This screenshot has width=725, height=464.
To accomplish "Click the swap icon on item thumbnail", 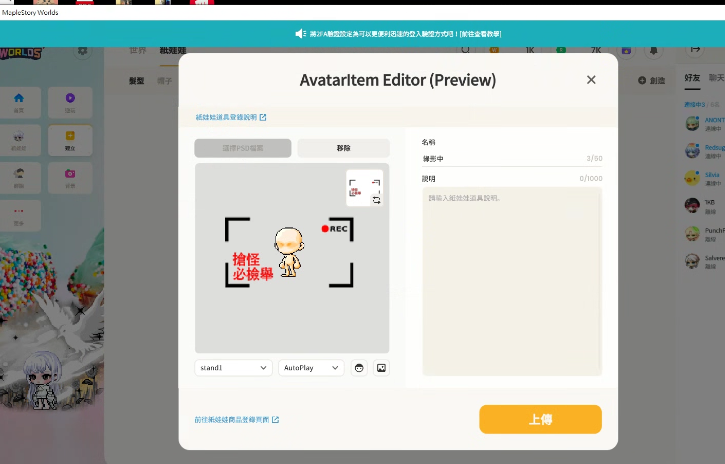I will 376,200.
